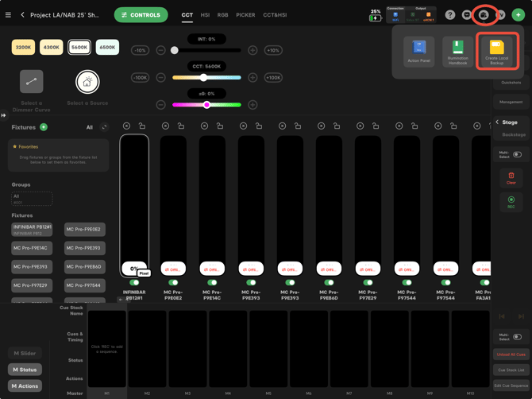The width and height of the screenshot is (532, 399).
Task: Click the All fixtures filter
Action: pos(89,127)
